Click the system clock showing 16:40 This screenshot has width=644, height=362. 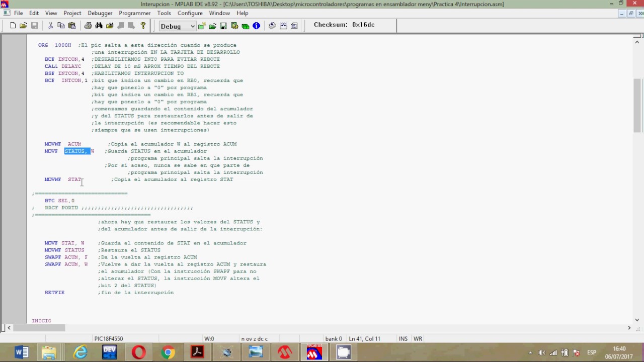(619, 348)
